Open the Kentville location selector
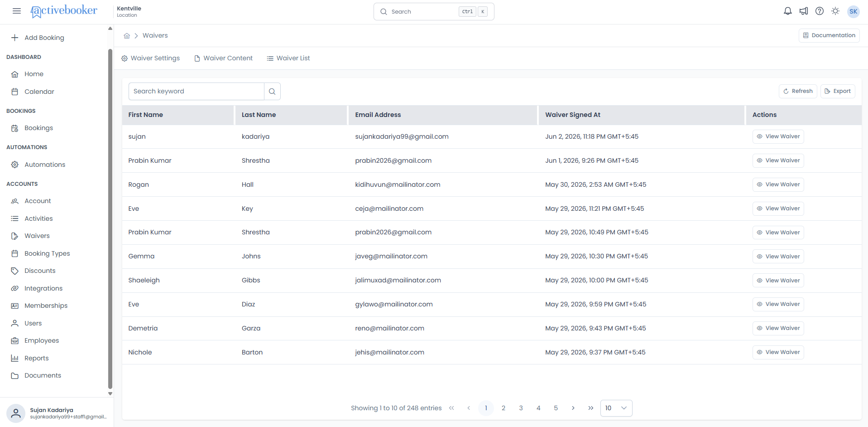868x427 pixels. (x=129, y=11)
